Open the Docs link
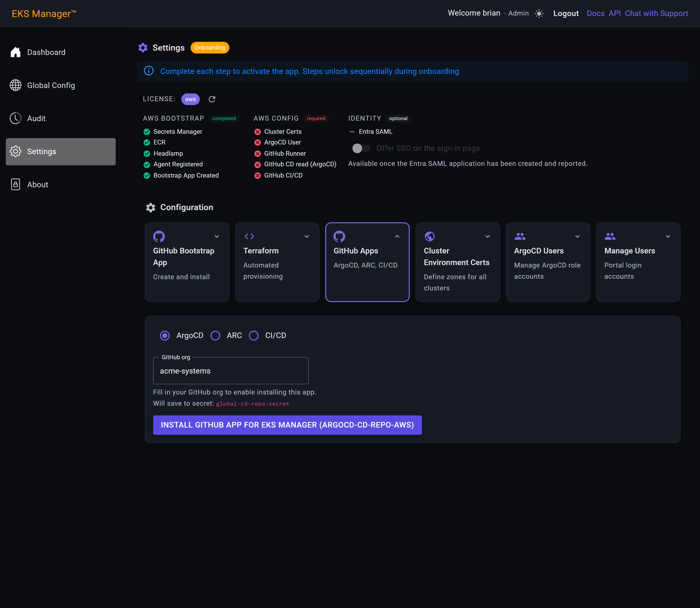Image resolution: width=700 pixels, height=608 pixels. (x=595, y=14)
